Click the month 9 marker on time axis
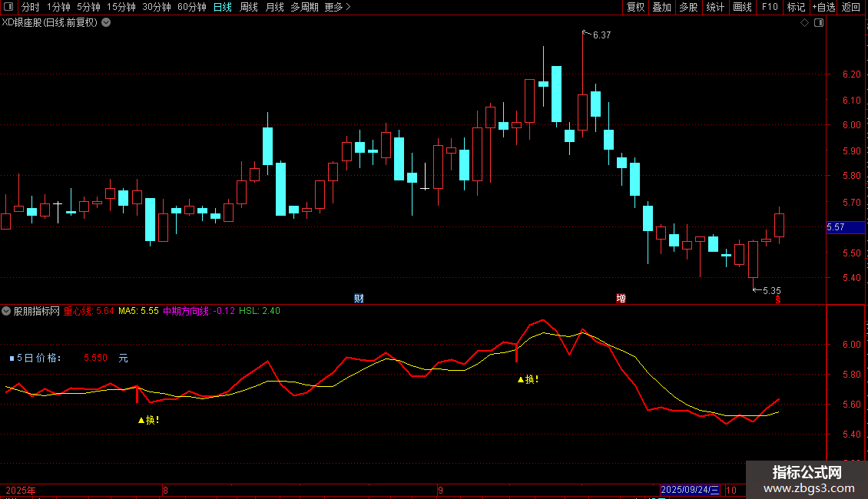The width and height of the screenshot is (868, 499). (440, 490)
